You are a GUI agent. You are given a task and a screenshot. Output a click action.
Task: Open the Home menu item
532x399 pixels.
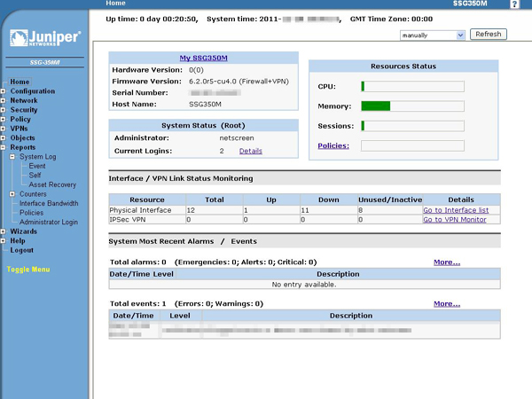[x=20, y=82]
